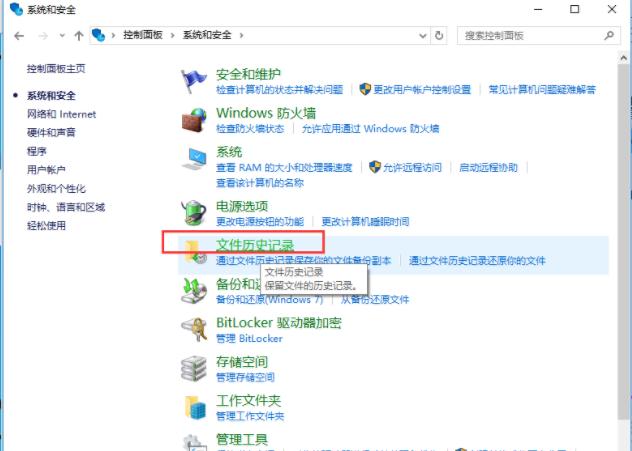Open the recent locations dropdown arrow
The width and height of the screenshot is (632, 451).
coord(62,36)
